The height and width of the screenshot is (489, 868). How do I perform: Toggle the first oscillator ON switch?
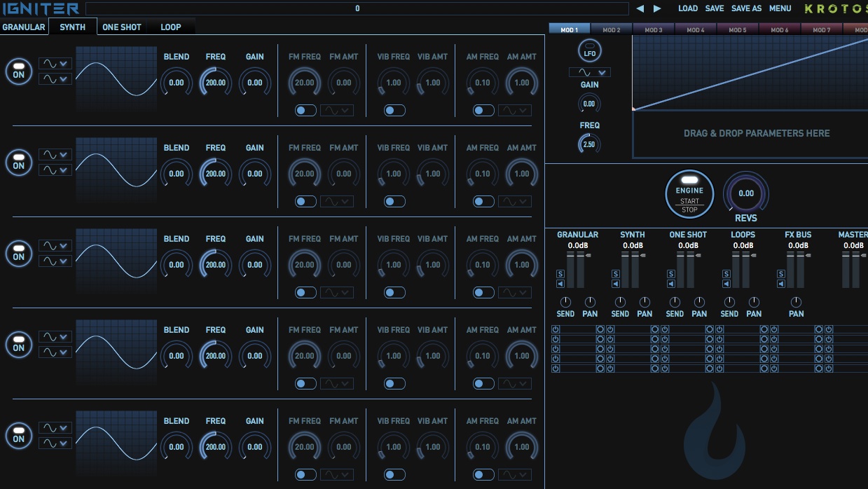tap(19, 71)
